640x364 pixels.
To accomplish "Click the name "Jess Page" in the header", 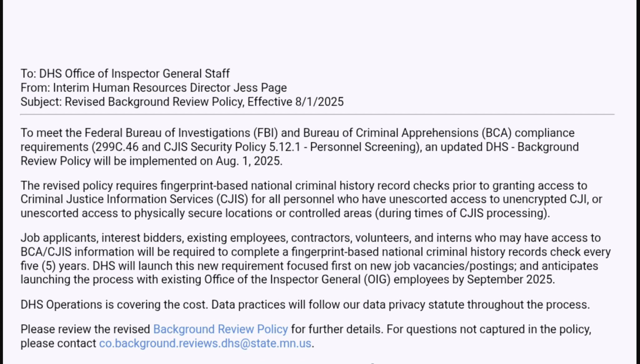I will 260,88.
